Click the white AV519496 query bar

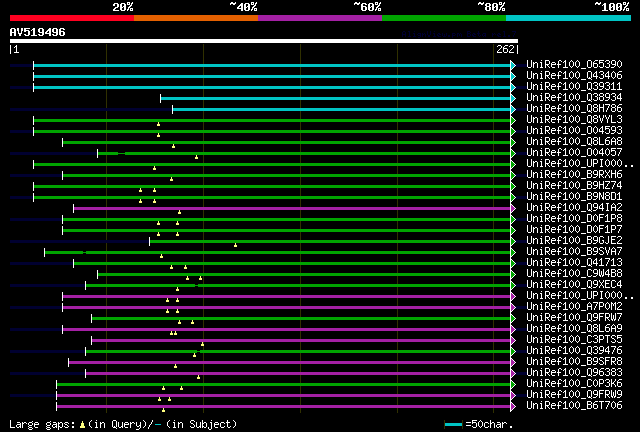(x=264, y=41)
